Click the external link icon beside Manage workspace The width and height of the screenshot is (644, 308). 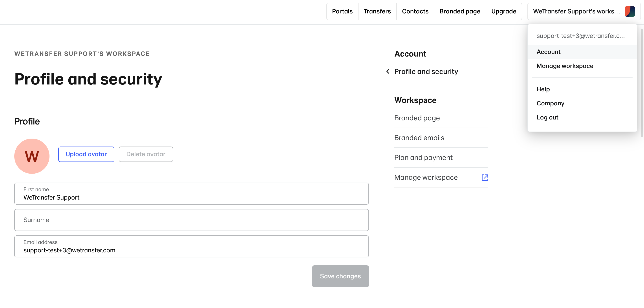point(485,177)
